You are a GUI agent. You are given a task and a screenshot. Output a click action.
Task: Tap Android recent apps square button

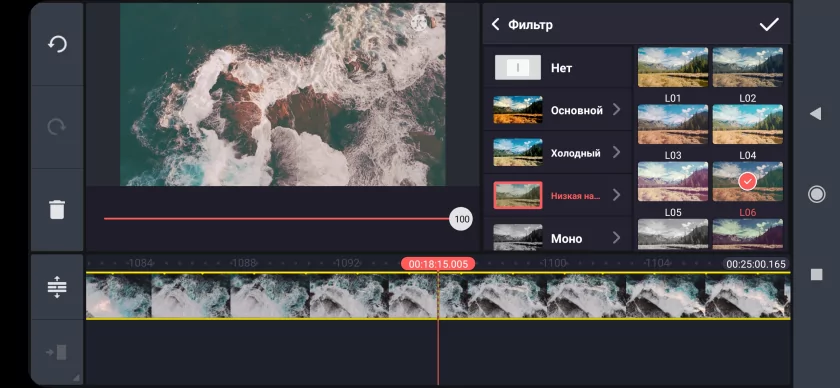tap(816, 274)
